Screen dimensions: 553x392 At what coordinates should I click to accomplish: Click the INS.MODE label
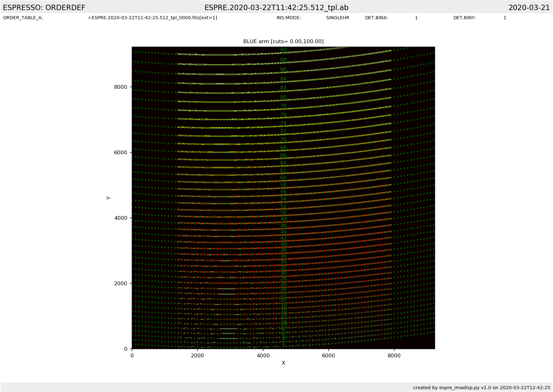click(289, 18)
